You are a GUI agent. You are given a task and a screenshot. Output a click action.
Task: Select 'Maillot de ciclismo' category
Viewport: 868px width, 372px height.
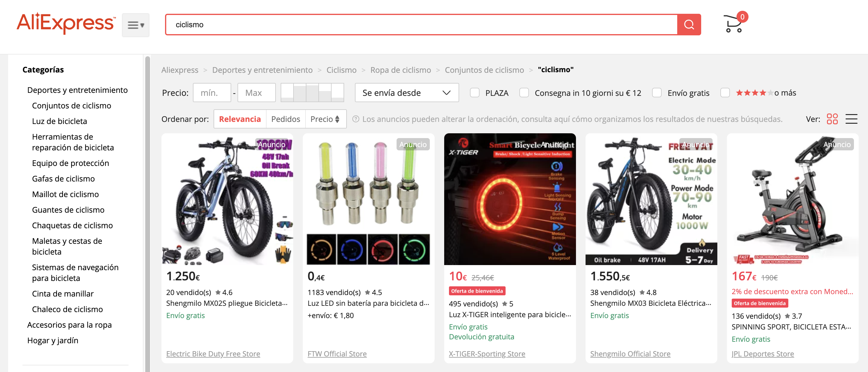65,194
